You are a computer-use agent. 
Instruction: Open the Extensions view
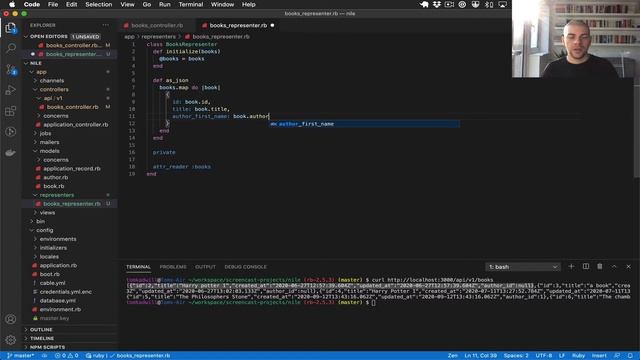[11, 111]
